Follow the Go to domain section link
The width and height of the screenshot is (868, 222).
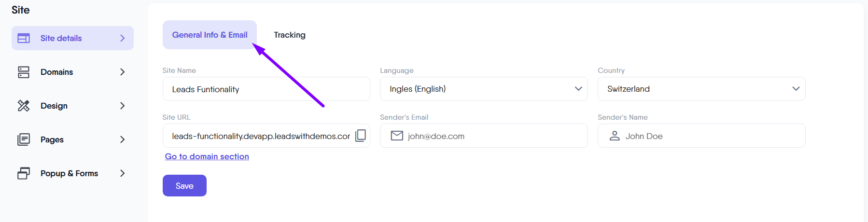coord(207,156)
